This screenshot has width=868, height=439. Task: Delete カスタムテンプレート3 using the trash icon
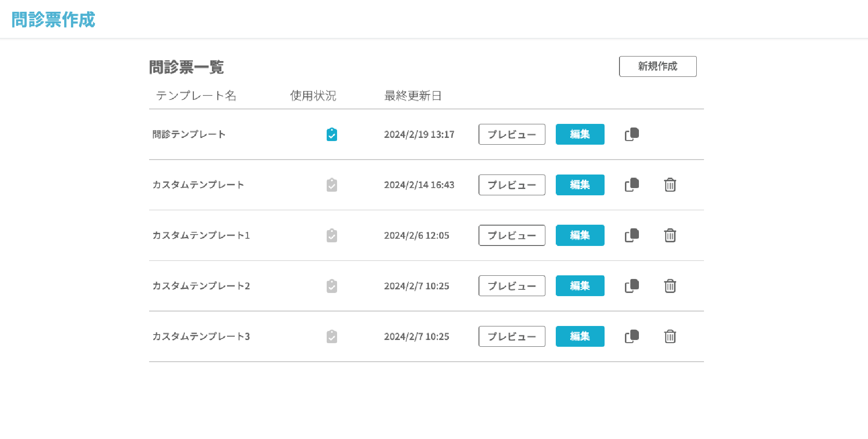tap(670, 336)
